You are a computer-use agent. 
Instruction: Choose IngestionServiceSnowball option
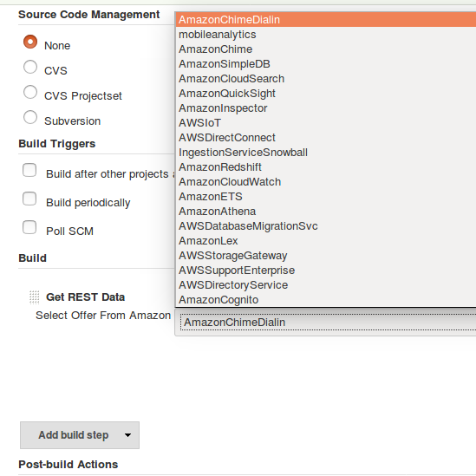coord(326,153)
